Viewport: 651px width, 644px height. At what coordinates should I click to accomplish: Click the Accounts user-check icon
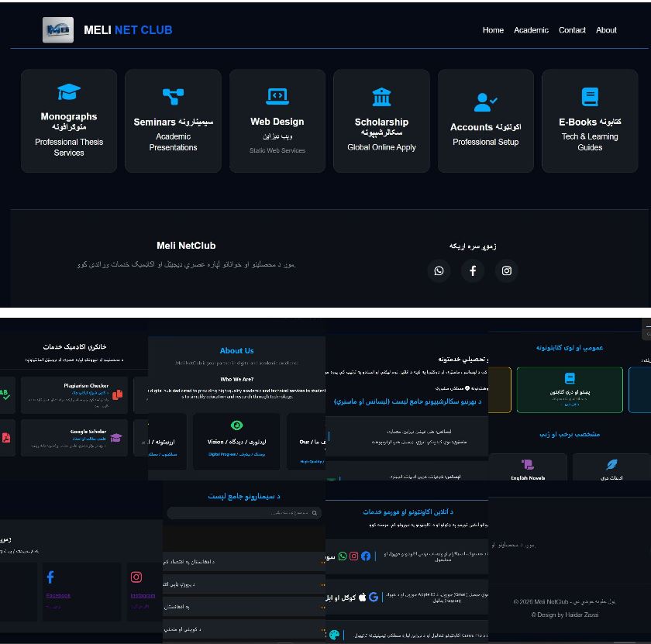(x=485, y=102)
